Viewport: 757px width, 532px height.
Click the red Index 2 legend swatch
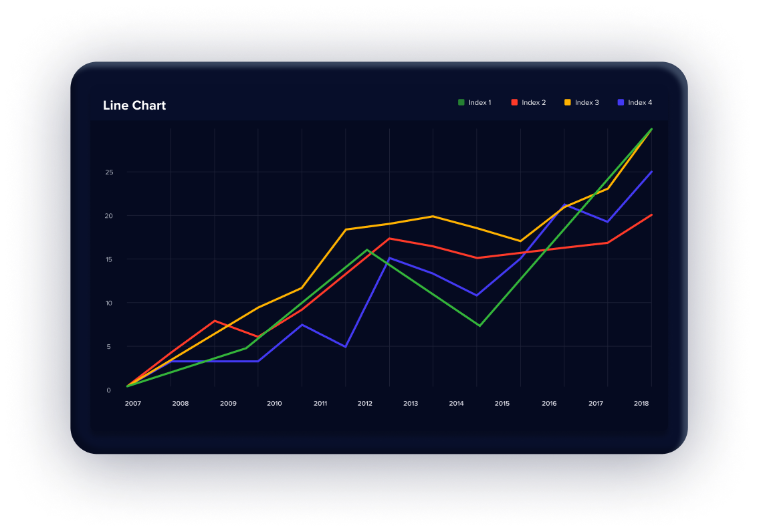coord(514,102)
